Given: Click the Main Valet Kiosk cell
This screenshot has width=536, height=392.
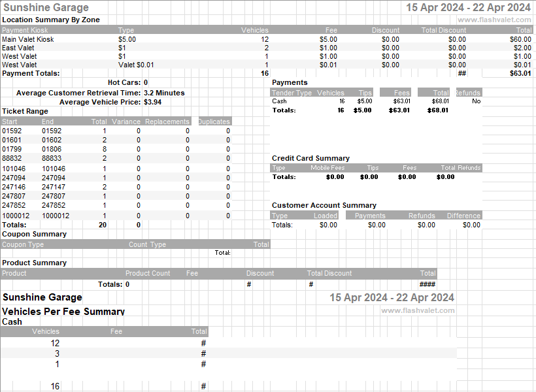Looking at the screenshot, I should click(28, 39).
